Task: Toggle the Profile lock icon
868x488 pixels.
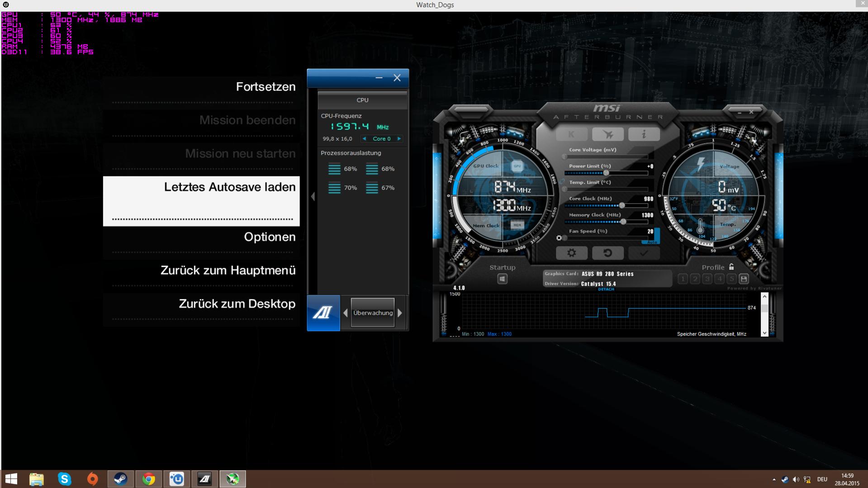Action: (731, 267)
